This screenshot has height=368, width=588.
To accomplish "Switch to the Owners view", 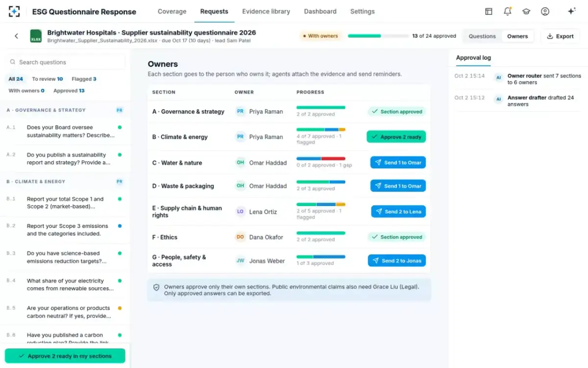I will click(517, 36).
